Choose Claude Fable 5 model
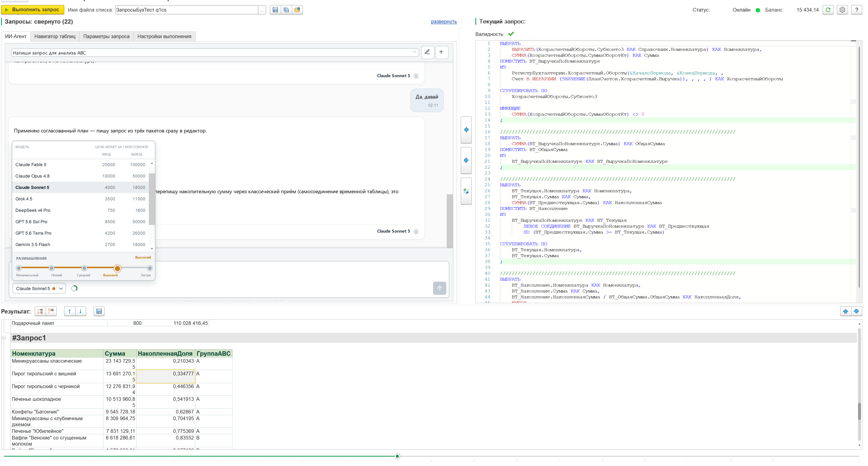 tap(81, 165)
